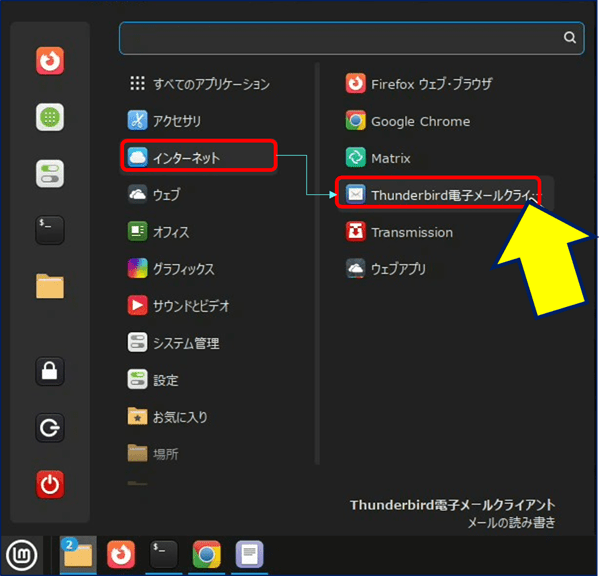Viewport: 600px width, 576px height.
Task: Launch Matrix from app list
Action: (446, 158)
